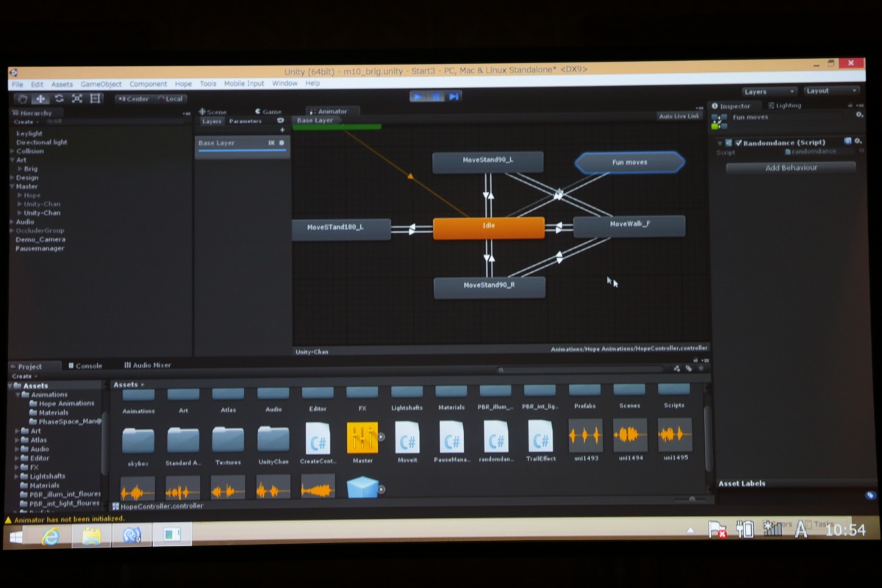Open the GameObject menu

coord(101,85)
